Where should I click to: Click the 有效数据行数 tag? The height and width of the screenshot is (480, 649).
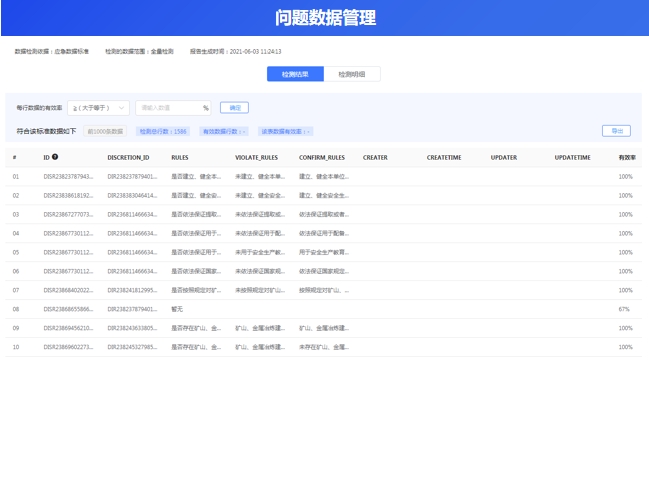click(224, 131)
